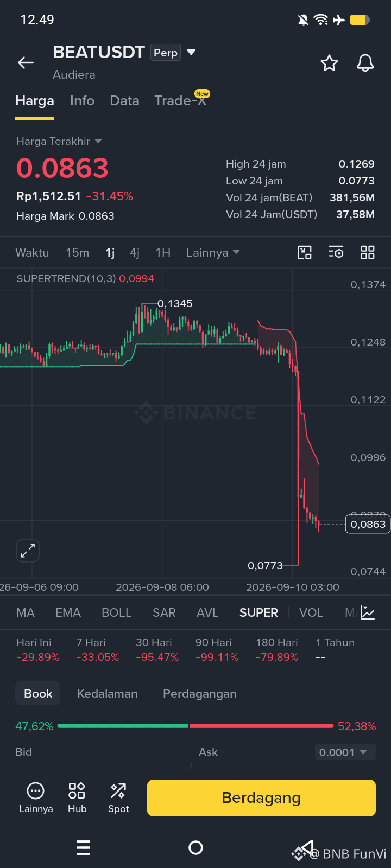Image resolution: width=391 pixels, height=868 pixels.
Task: Open the 0.0001 price precision dropdown
Action: click(x=345, y=752)
